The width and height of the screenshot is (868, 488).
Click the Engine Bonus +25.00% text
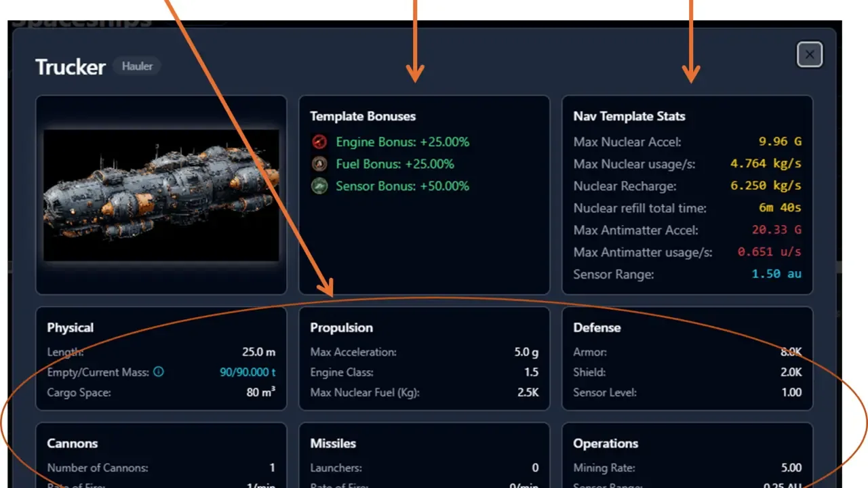pos(402,142)
